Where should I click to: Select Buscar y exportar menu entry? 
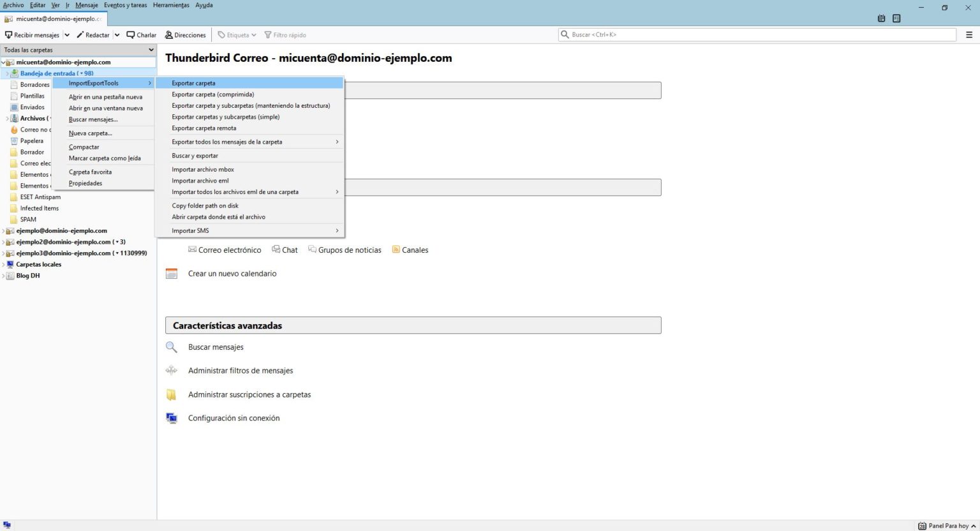pyautogui.click(x=249, y=156)
